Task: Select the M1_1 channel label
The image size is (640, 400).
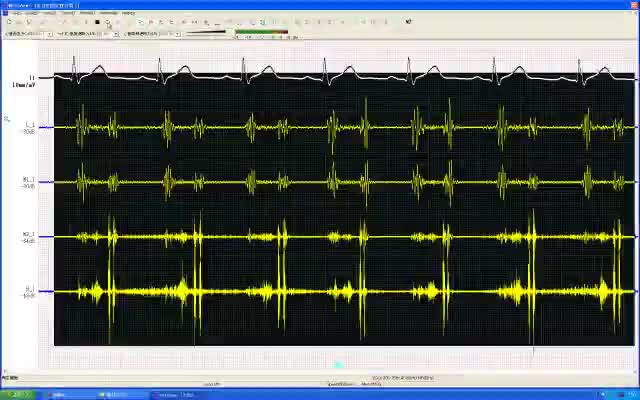Action: point(29,180)
